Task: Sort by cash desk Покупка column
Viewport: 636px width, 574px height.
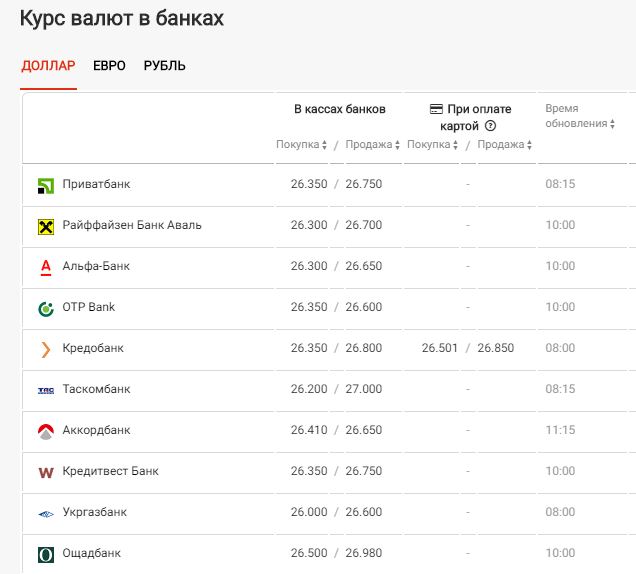Action: pos(301,144)
